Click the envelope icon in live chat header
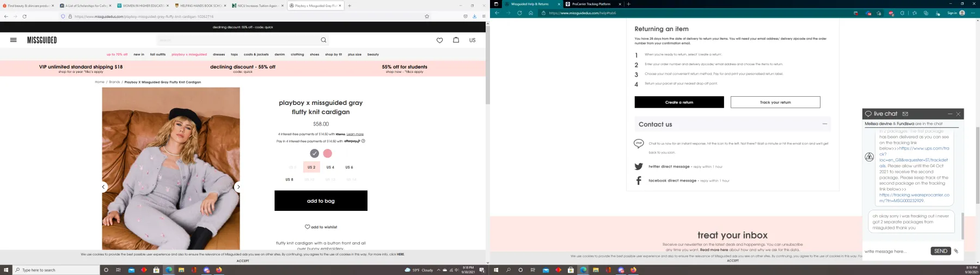Image resolution: width=980 pixels, height=275 pixels. (x=905, y=114)
